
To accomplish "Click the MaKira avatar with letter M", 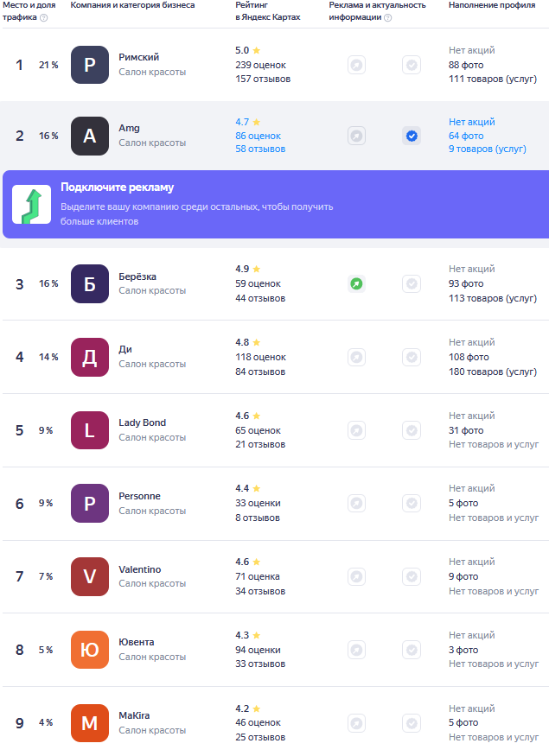I will (90, 722).
